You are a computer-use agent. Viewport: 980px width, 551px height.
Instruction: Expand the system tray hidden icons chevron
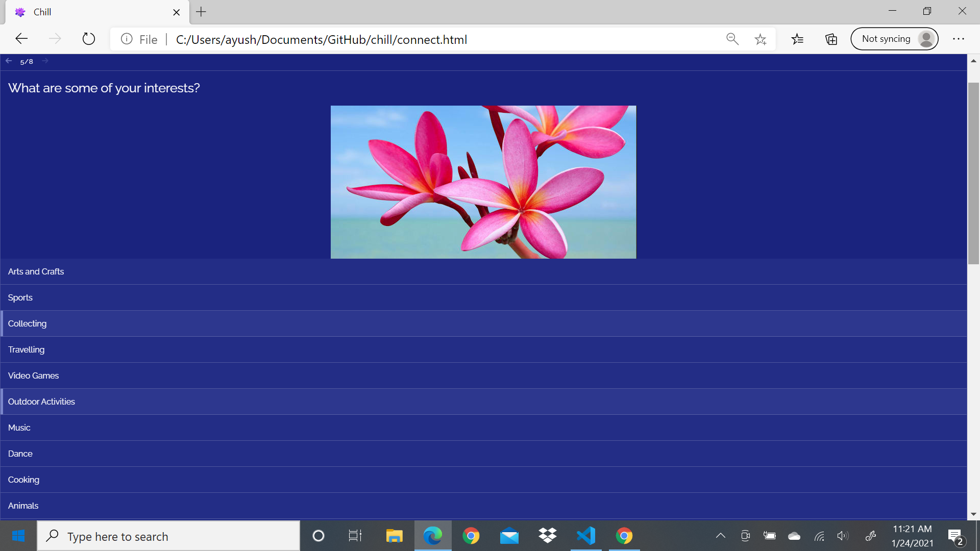coord(720,536)
